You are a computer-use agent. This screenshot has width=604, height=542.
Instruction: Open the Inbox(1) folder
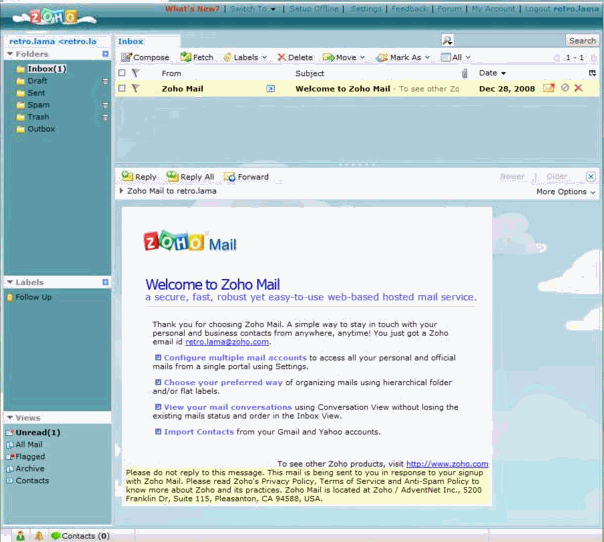(x=47, y=69)
